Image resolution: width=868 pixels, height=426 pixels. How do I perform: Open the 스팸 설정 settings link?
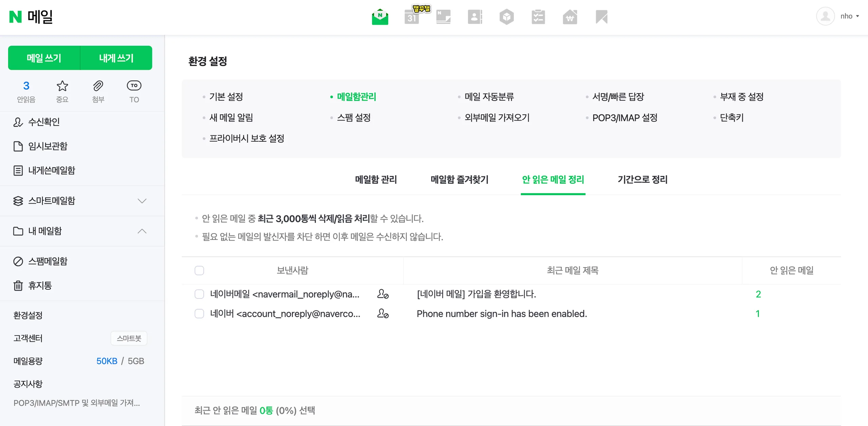pyautogui.click(x=354, y=118)
